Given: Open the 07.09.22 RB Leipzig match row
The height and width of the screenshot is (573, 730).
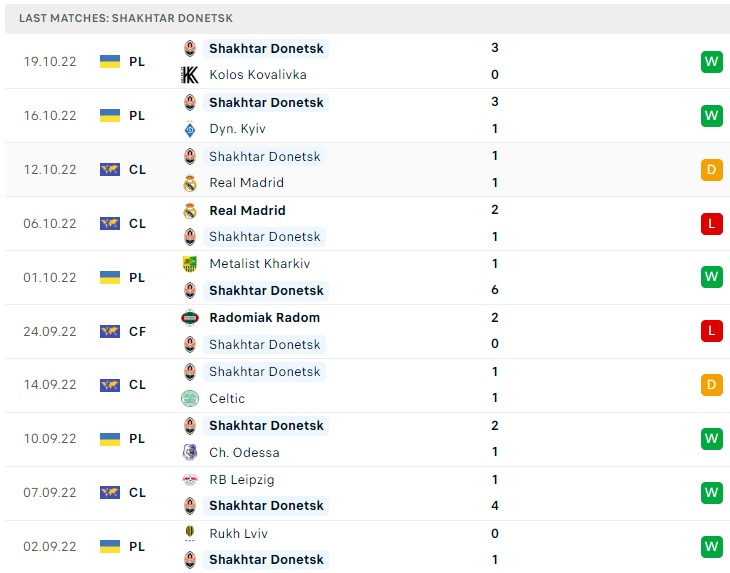Looking at the screenshot, I should pyautogui.click(x=365, y=493).
